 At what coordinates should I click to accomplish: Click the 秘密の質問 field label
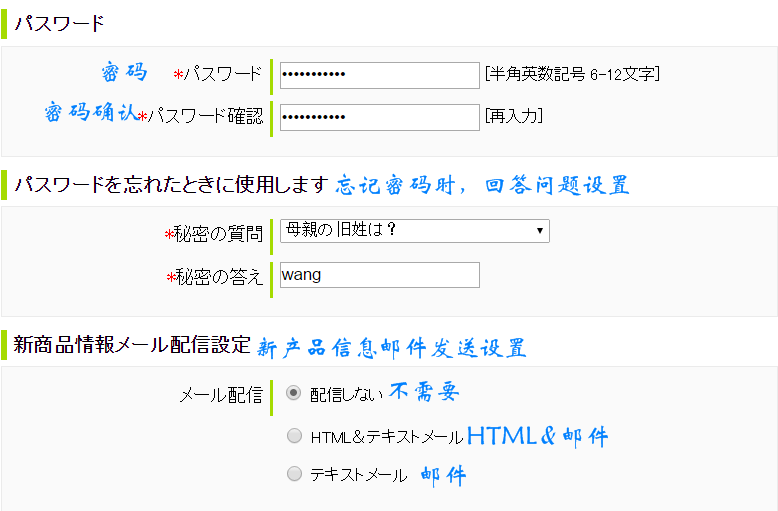pyautogui.click(x=218, y=233)
